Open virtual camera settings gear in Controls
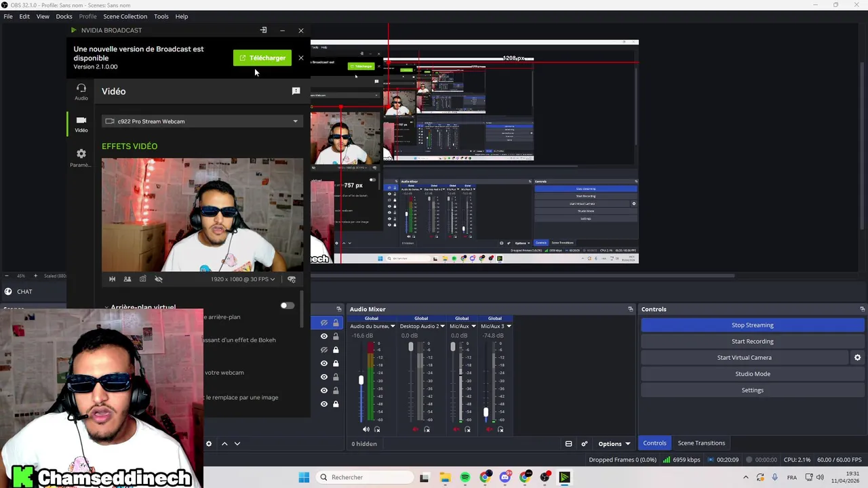The image size is (868, 488). pyautogui.click(x=857, y=357)
